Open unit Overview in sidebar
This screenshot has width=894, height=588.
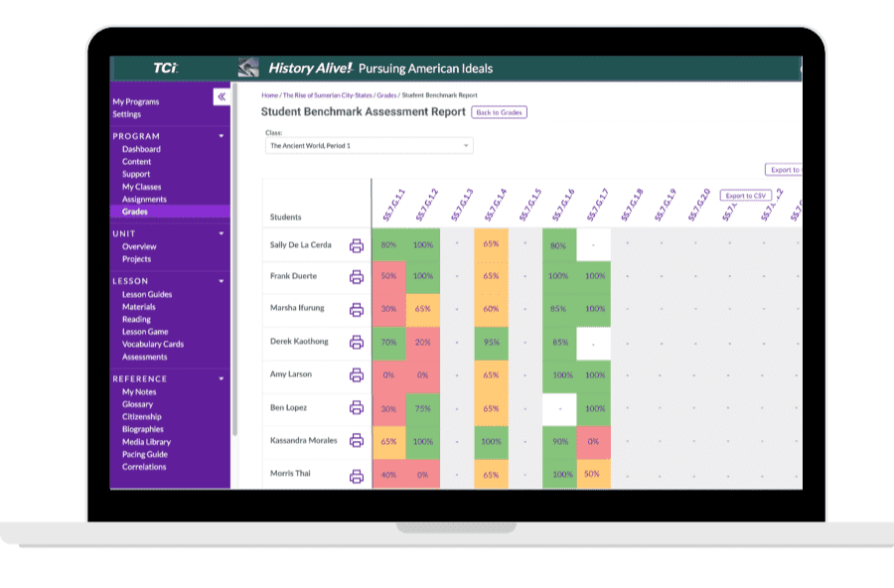click(x=139, y=246)
